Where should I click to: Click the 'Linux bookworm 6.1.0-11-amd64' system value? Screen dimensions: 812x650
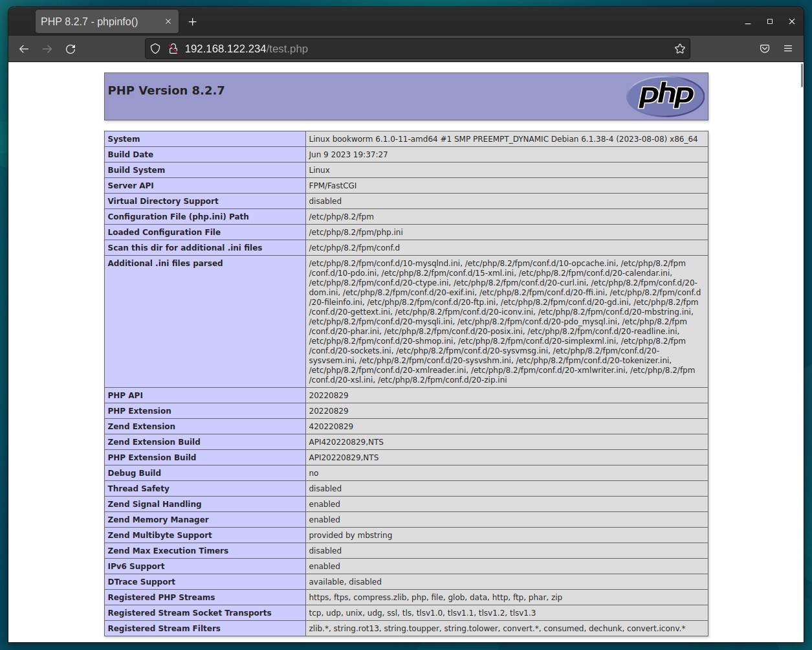503,139
